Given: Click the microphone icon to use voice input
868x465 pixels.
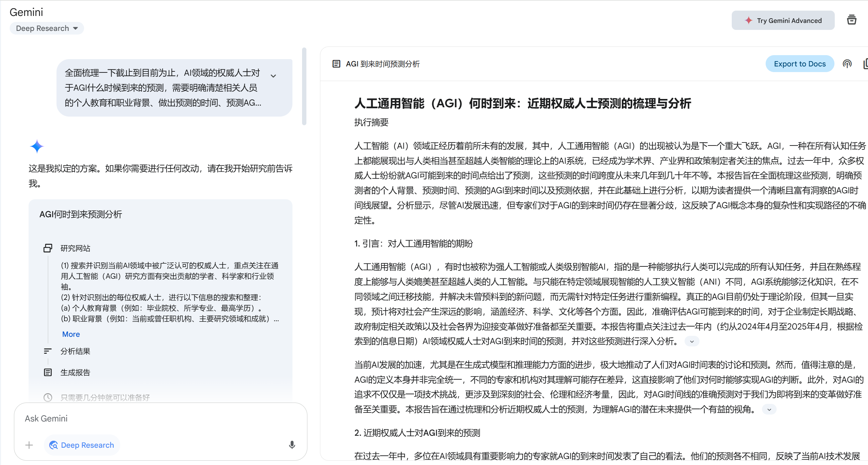Looking at the screenshot, I should tap(292, 445).
